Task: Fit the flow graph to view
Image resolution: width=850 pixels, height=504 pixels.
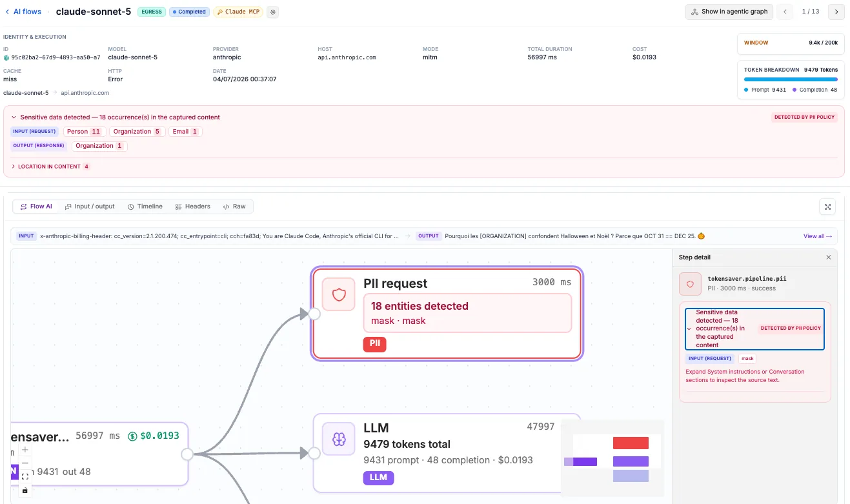Action: (25, 476)
